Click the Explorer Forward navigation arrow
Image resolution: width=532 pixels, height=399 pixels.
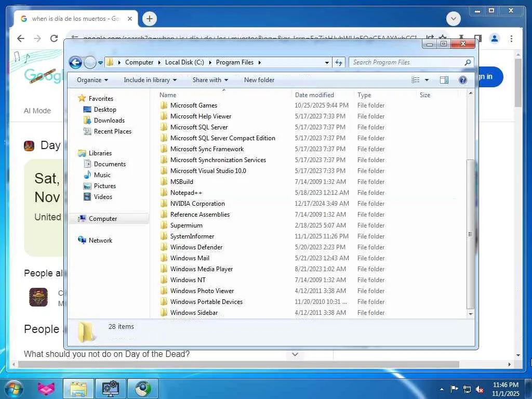(90, 62)
